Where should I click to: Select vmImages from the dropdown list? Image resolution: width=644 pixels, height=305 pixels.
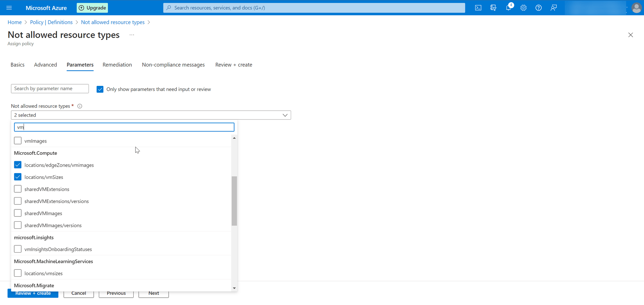click(18, 141)
